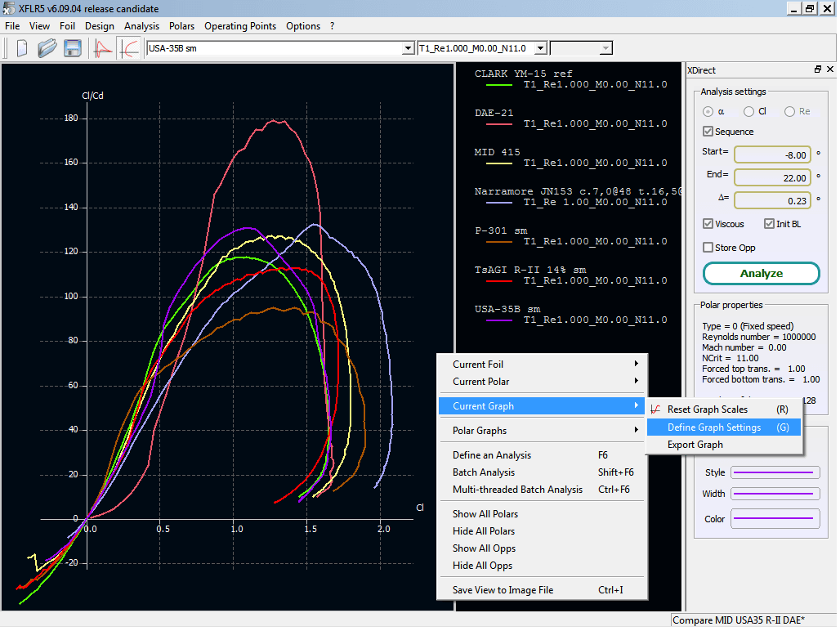Open the T1_Re1.000 polar dropdown
Image resolution: width=840 pixels, height=631 pixels.
pos(541,49)
